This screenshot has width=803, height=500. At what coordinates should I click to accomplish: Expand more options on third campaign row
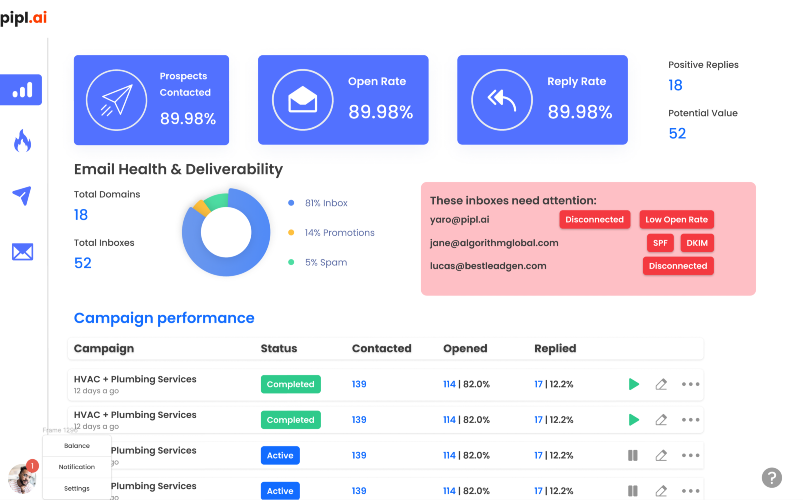click(690, 455)
